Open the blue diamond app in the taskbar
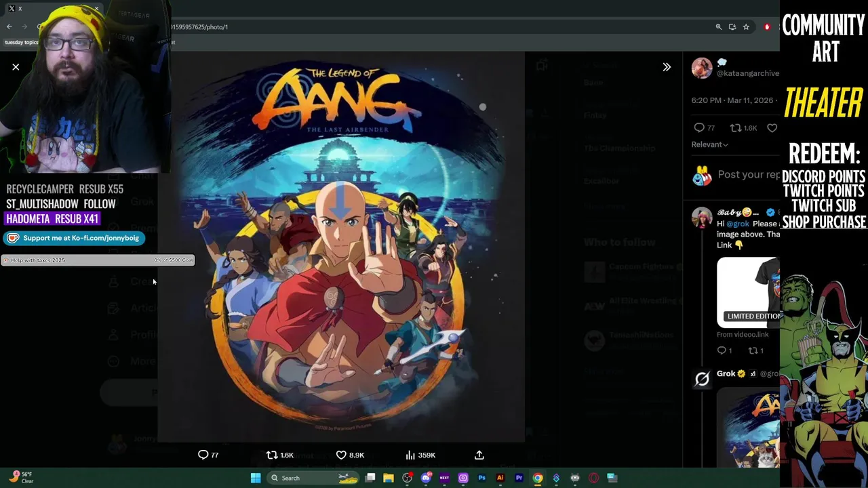Image resolution: width=868 pixels, height=488 pixels. [556, 478]
